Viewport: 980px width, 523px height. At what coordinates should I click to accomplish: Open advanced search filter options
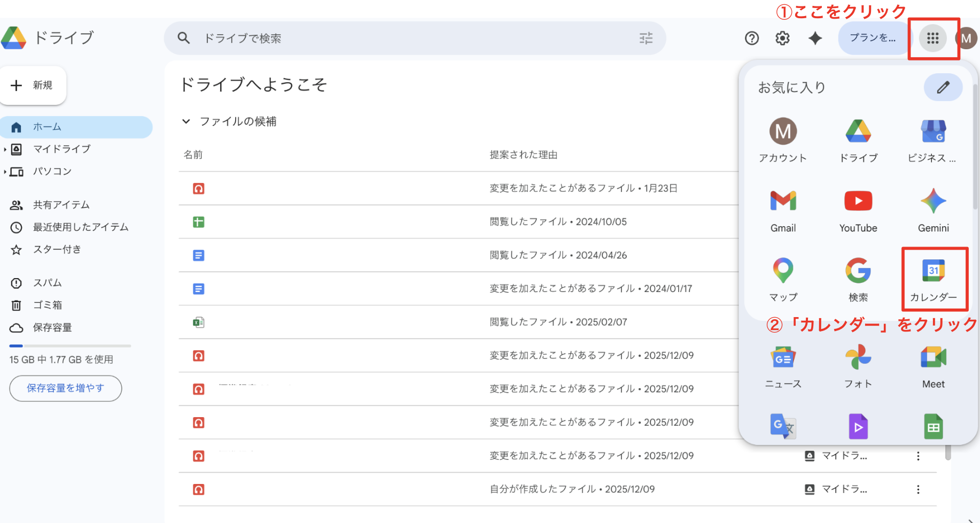click(646, 38)
